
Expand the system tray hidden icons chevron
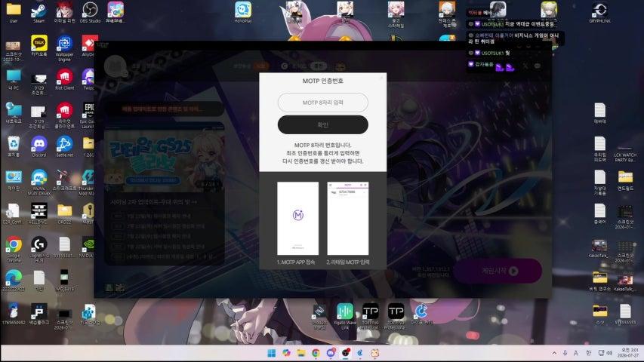point(554,353)
